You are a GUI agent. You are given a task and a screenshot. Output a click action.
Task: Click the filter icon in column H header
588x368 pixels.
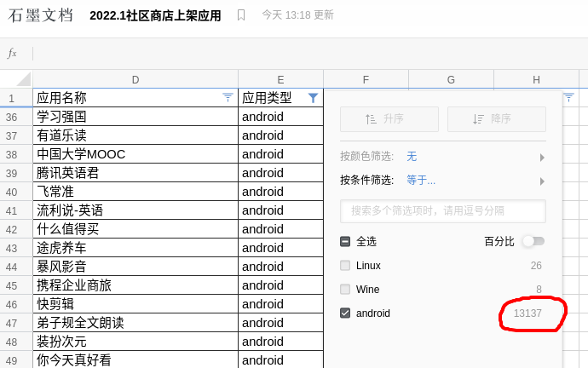[569, 97]
